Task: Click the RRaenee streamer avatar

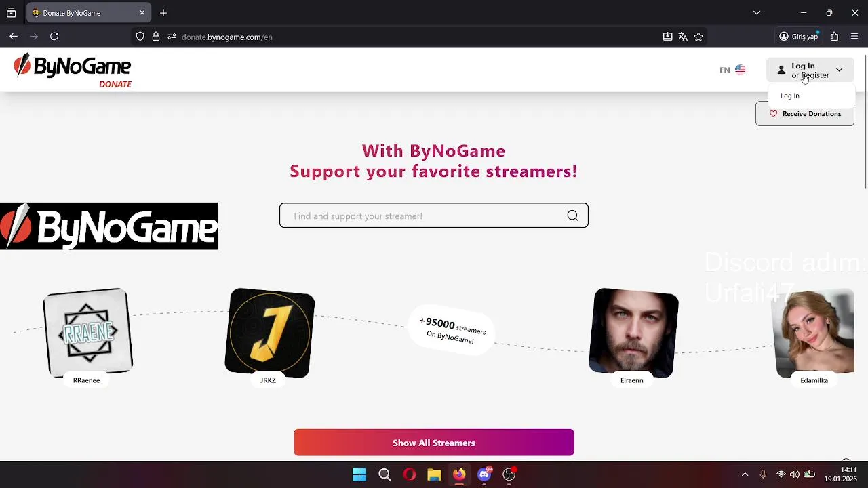Action: point(87,333)
